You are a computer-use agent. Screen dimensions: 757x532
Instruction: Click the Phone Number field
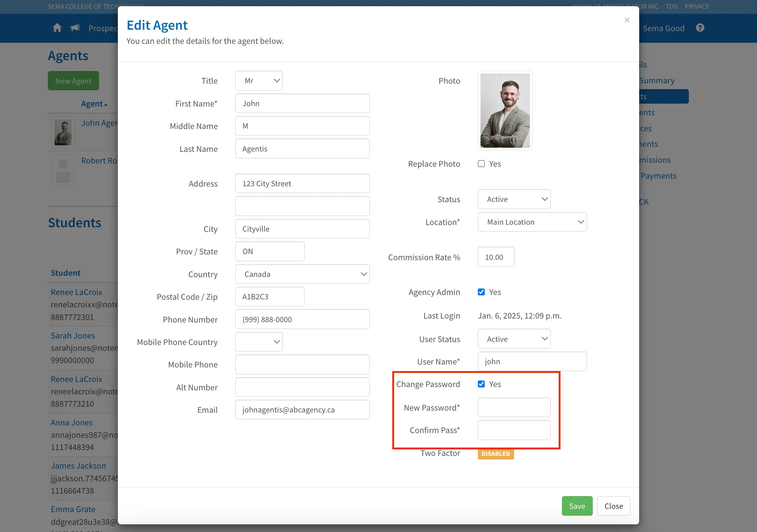pos(302,319)
